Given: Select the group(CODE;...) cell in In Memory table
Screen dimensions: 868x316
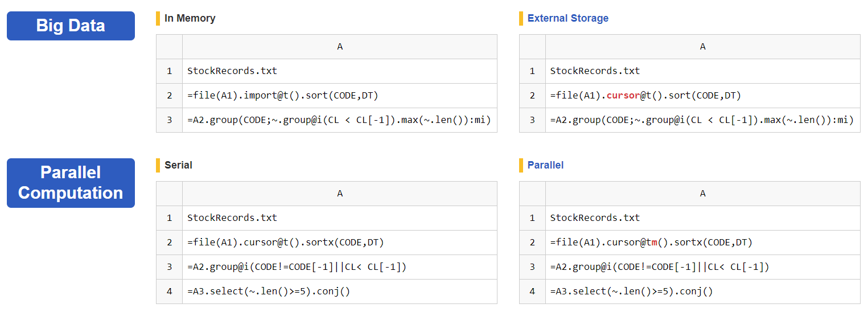Looking at the screenshot, I should click(x=340, y=120).
